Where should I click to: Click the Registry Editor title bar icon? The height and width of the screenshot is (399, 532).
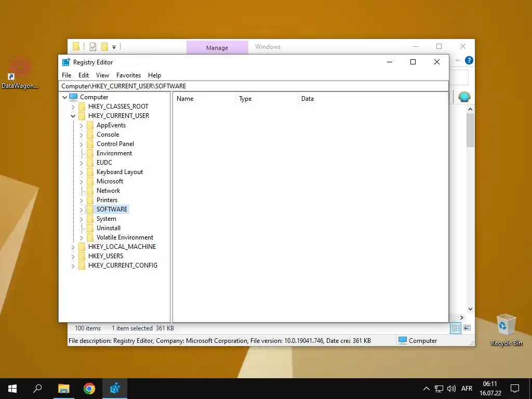[66, 62]
